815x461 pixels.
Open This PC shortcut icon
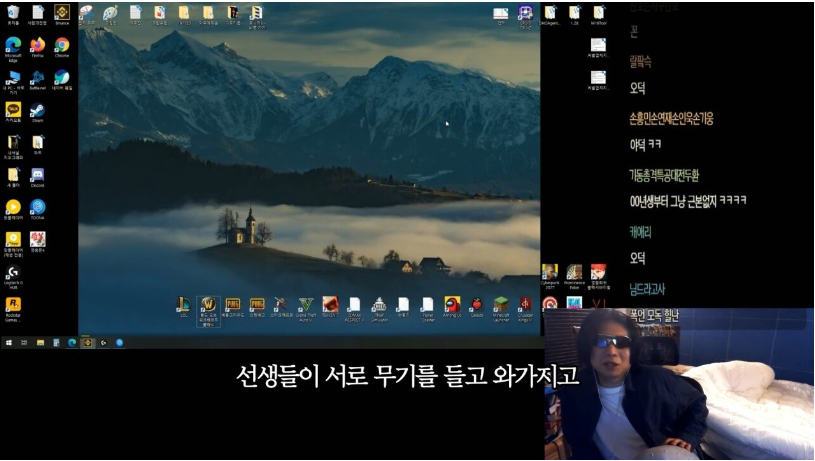pos(13,82)
